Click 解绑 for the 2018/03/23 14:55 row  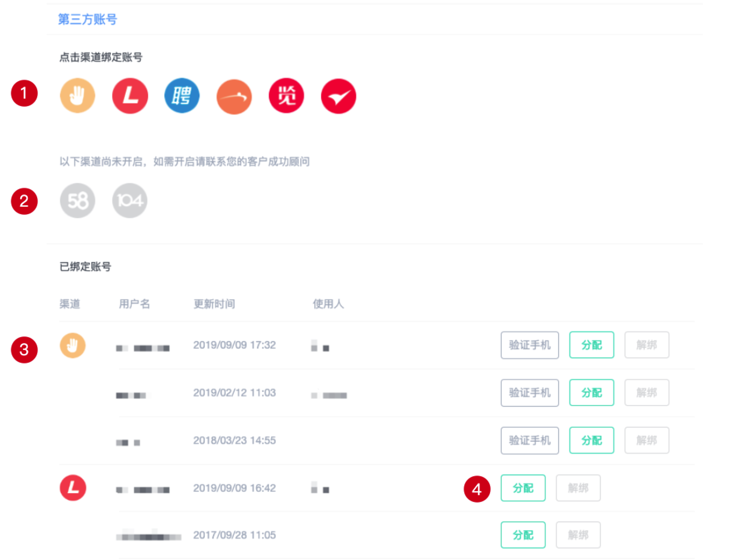coord(646,440)
